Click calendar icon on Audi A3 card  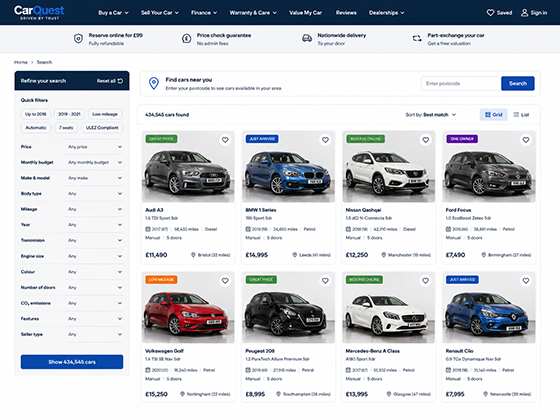[x=148, y=229]
